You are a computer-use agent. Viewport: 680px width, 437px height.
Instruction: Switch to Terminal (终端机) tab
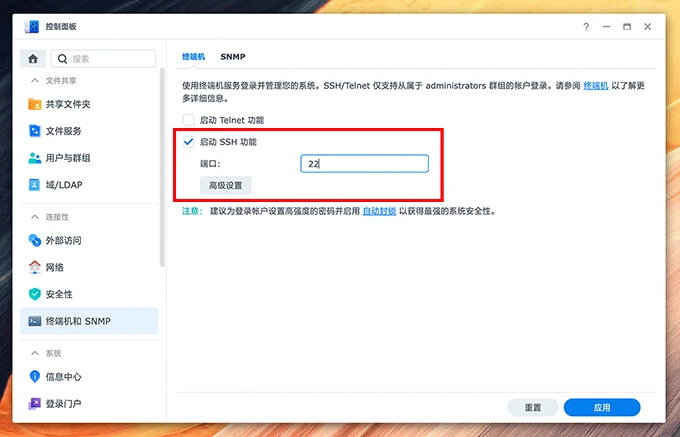click(193, 57)
